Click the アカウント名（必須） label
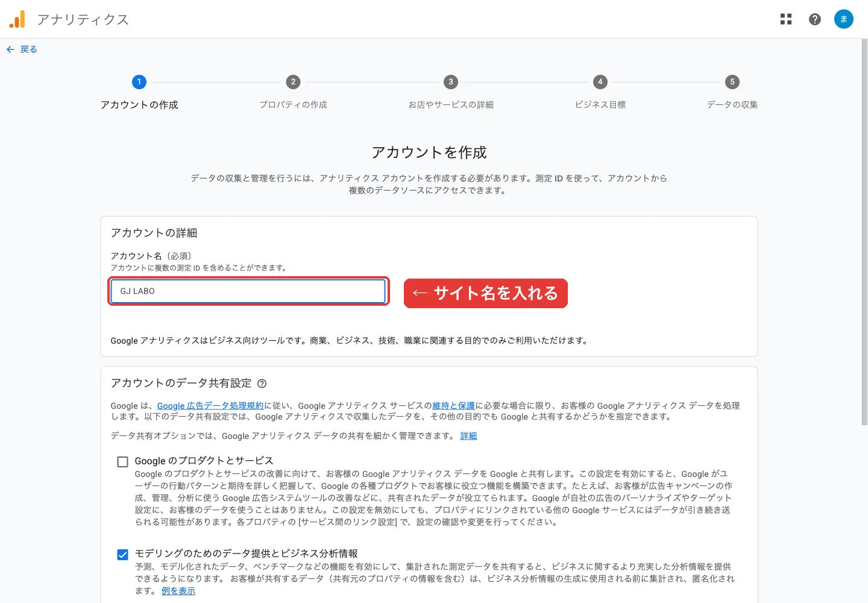The height and width of the screenshot is (603, 868). [151, 256]
